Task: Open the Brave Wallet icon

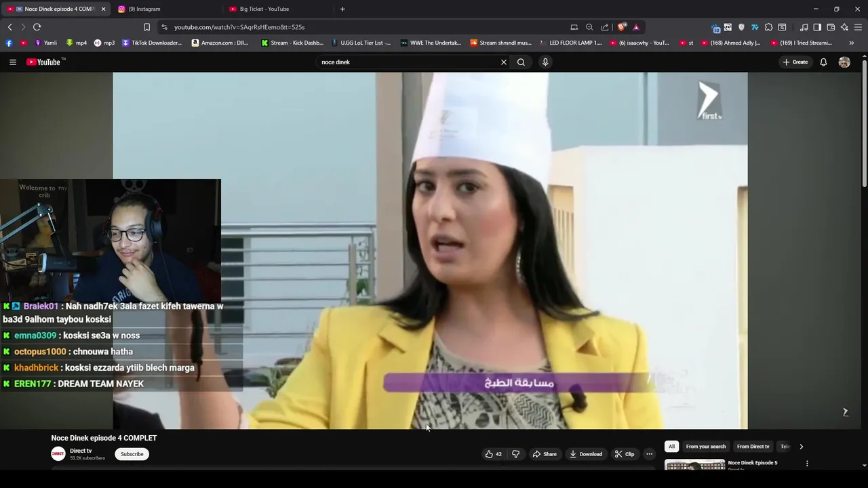Action: [831, 27]
